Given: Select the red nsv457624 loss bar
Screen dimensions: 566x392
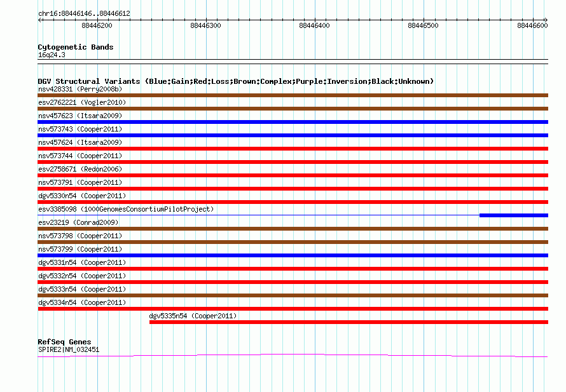Looking at the screenshot, I should (x=293, y=149).
